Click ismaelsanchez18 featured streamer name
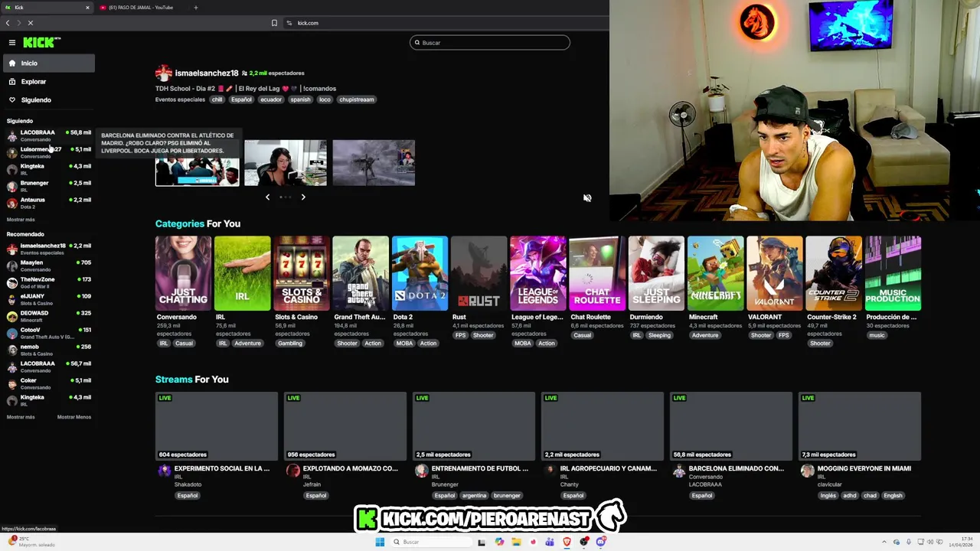 (x=207, y=73)
